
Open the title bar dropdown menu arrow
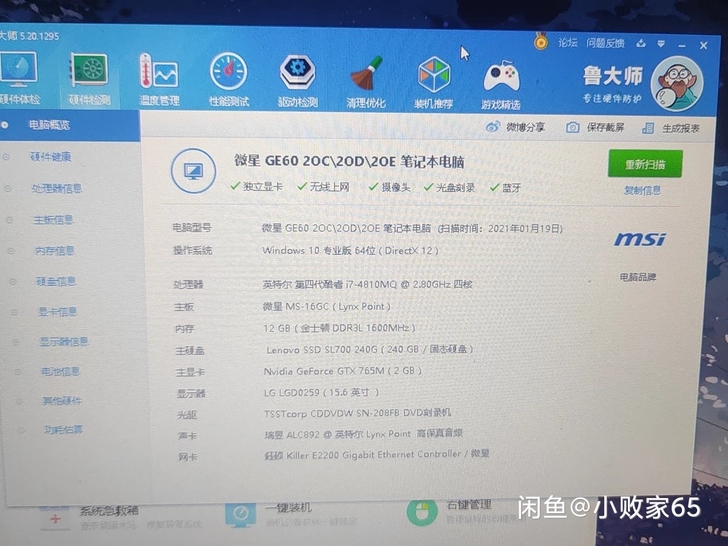click(x=661, y=44)
